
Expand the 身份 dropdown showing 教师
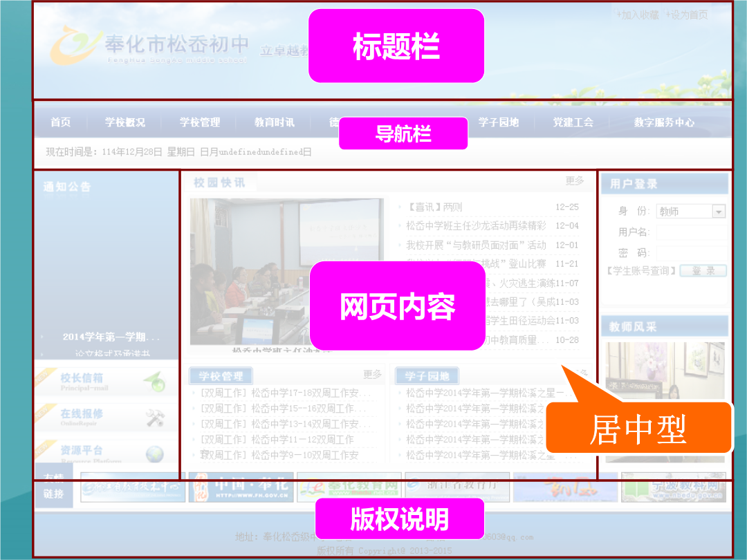(x=691, y=211)
